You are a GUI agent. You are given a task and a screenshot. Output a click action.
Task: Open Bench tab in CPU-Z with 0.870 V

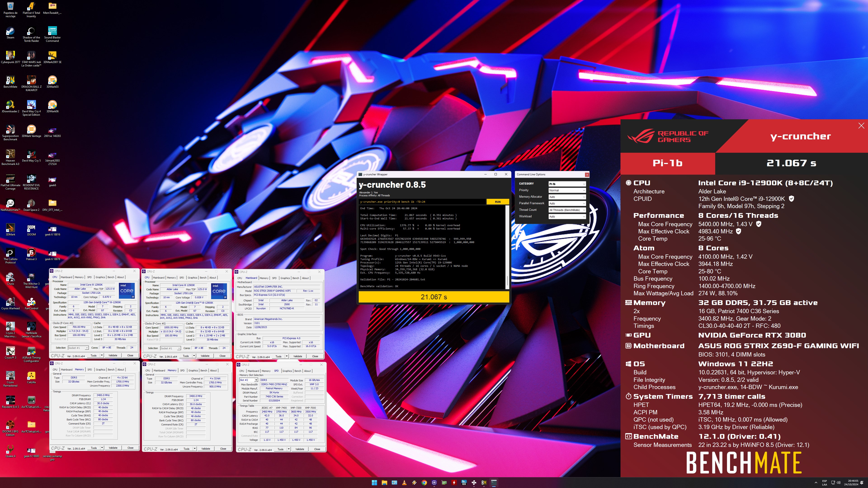coord(111,277)
